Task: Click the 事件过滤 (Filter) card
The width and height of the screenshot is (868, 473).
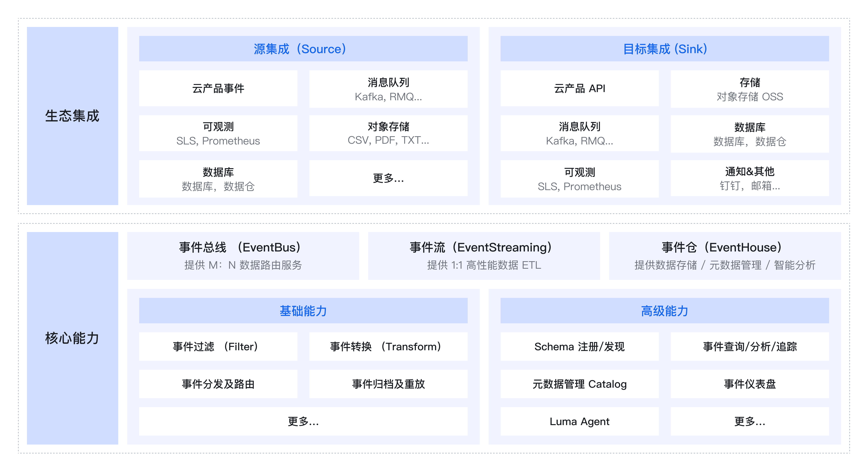Action: [218, 346]
